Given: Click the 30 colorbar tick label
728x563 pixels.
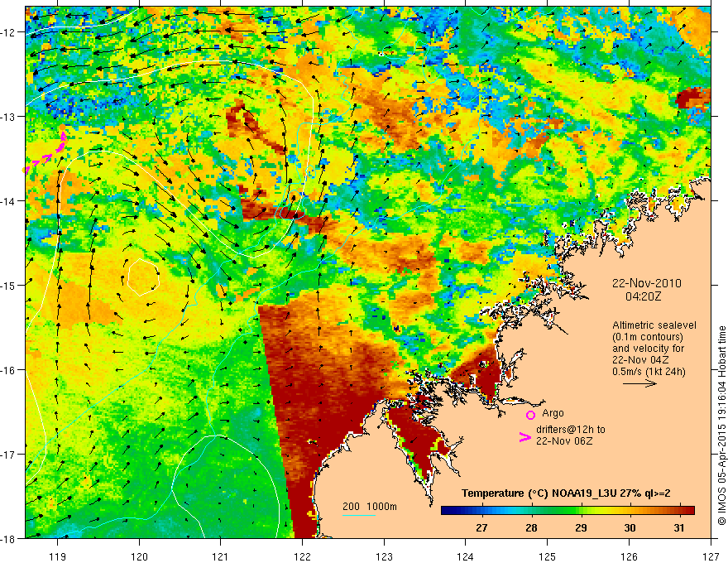Looking at the screenshot, I should 630,527.
